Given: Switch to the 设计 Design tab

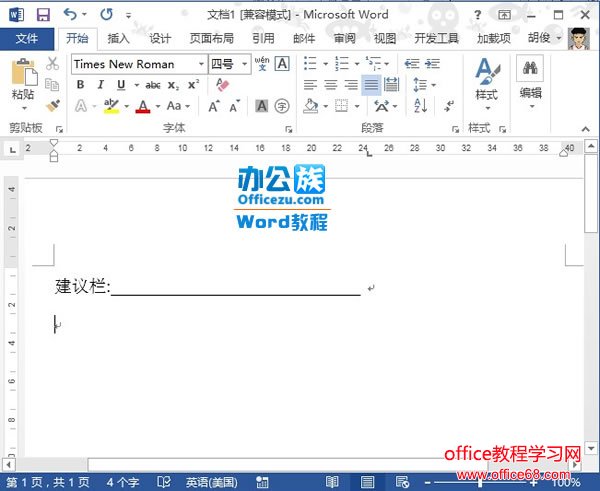Looking at the screenshot, I should [x=160, y=39].
